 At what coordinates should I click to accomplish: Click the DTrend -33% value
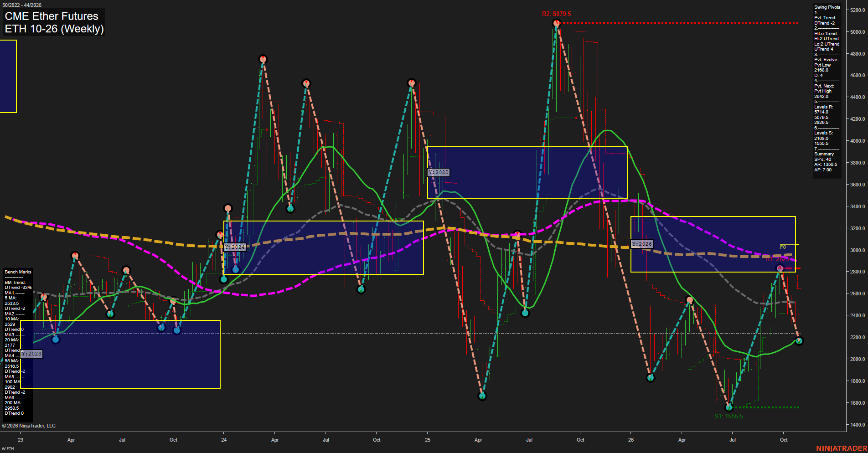[18, 288]
